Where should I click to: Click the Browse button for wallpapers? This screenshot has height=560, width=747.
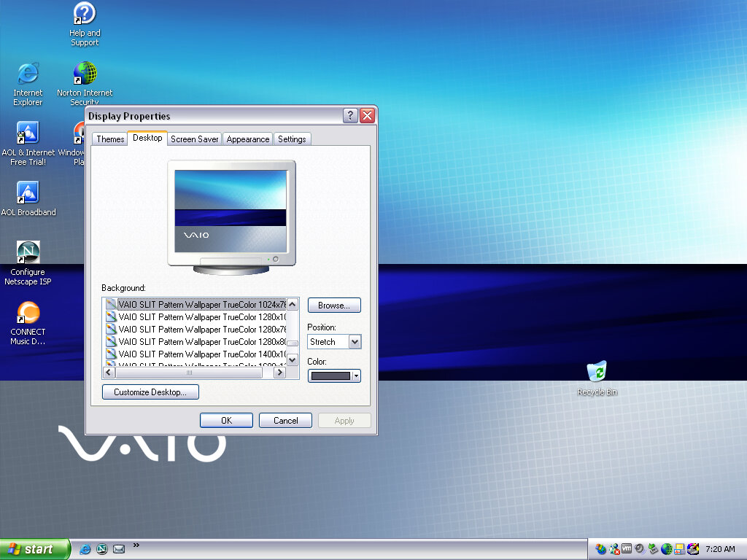[334, 305]
